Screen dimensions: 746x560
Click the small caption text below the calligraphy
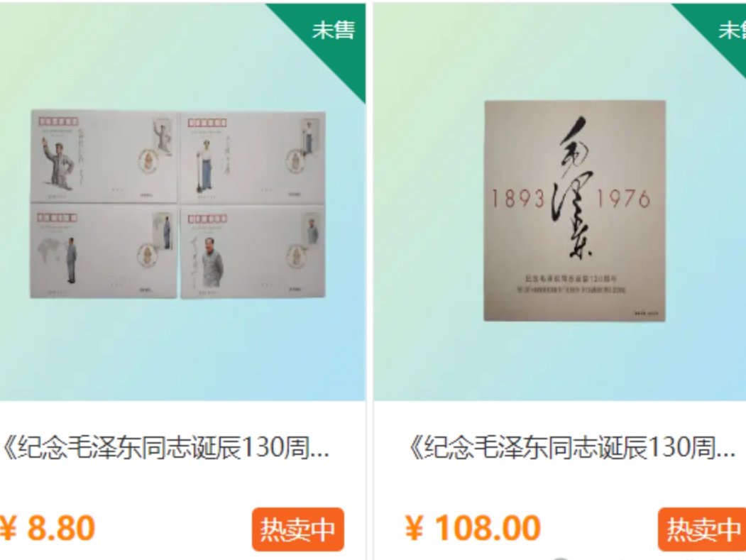[x=571, y=284]
